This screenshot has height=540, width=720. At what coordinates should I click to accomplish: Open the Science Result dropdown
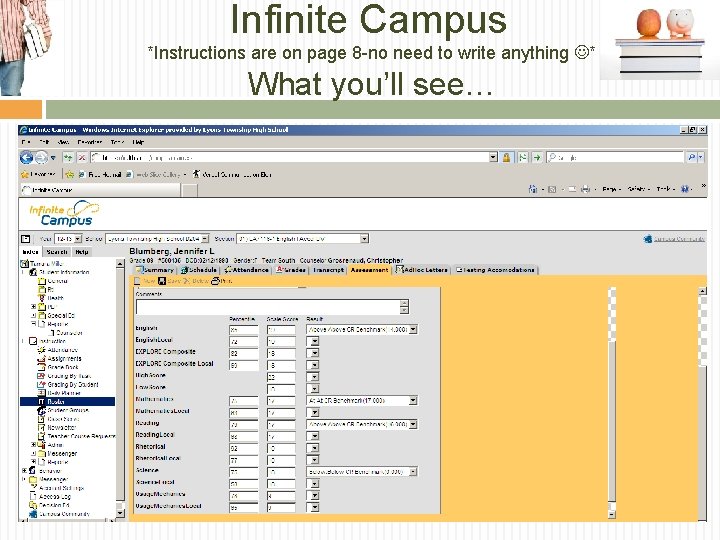pos(413,472)
